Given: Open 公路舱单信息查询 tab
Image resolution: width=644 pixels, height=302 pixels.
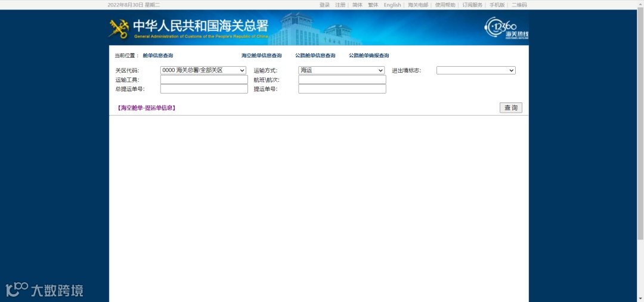Looking at the screenshot, I should click(315, 55).
